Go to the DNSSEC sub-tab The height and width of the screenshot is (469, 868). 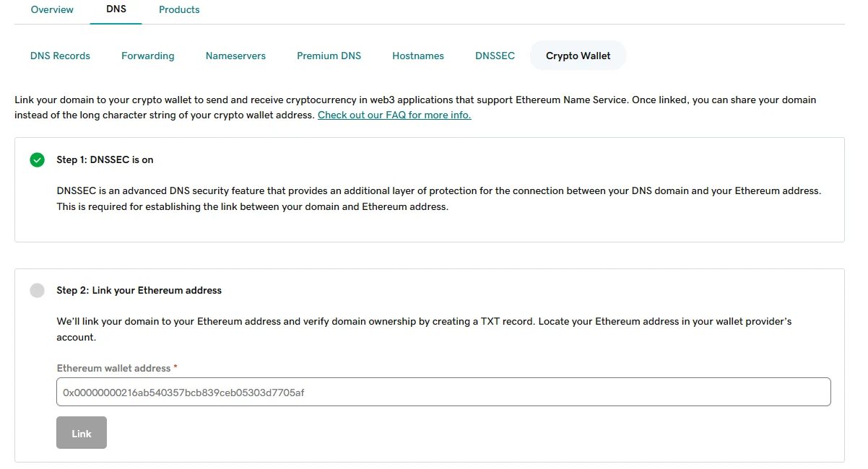tap(495, 56)
